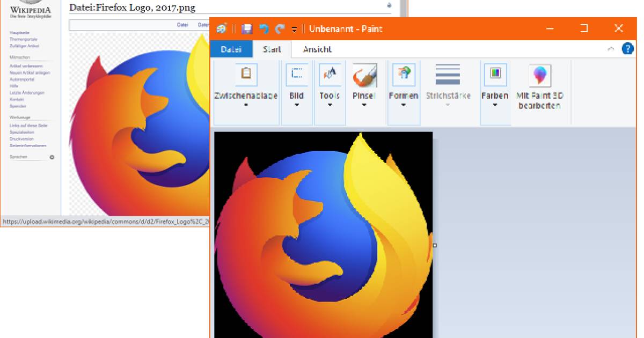Save the drawing with the floppy disk icon
644x338 pixels.
point(246,28)
